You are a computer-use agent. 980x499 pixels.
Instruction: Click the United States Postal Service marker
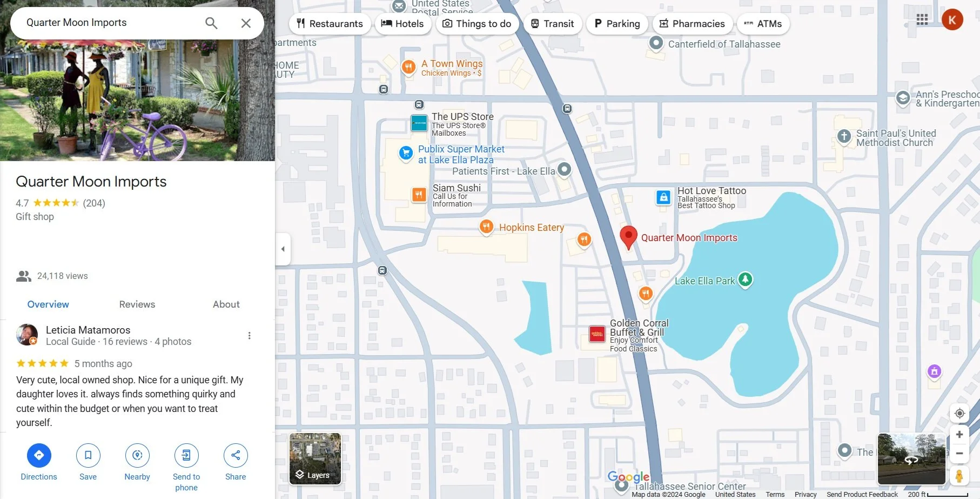[399, 6]
